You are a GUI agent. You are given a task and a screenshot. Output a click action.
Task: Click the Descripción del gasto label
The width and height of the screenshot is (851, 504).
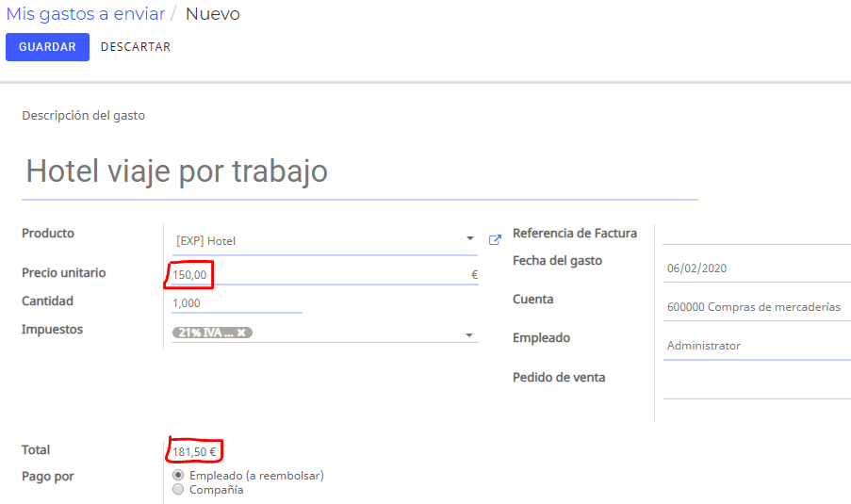[84, 116]
